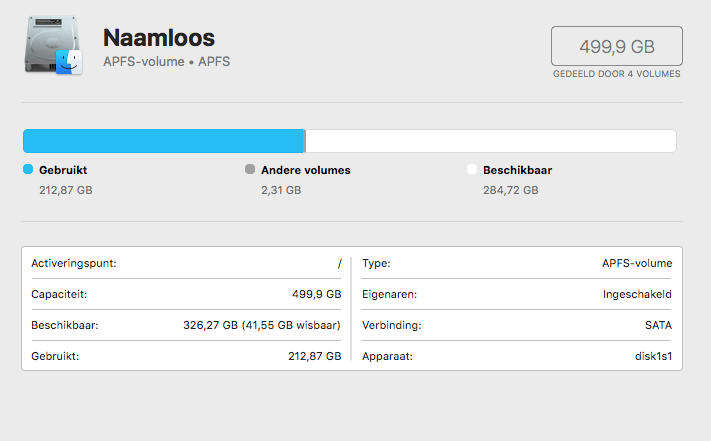The image size is (711, 441).
Task: Click the 284,72 GB value
Action: (x=511, y=190)
